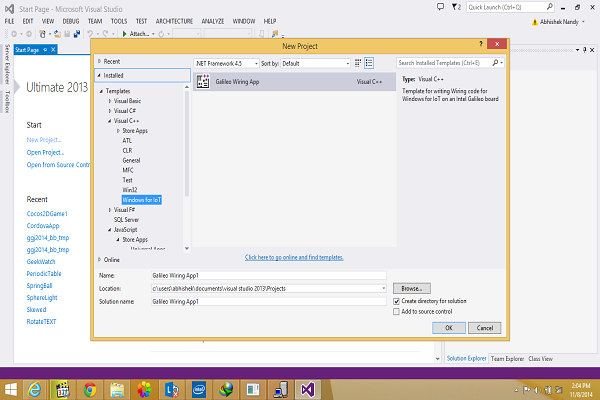
Task: Click the Intel app icon in the taskbar
Action: pyautogui.click(x=199, y=390)
